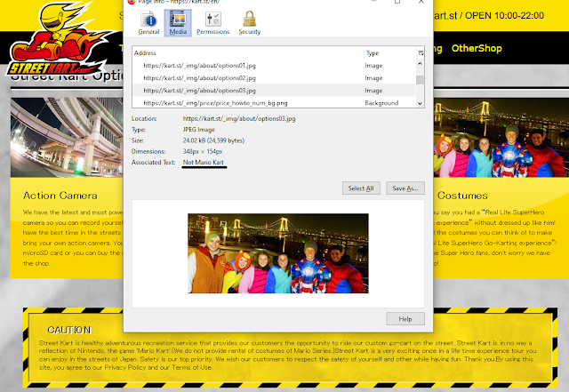
Task: Click the Costumes photo on the webpage
Action: (501, 137)
